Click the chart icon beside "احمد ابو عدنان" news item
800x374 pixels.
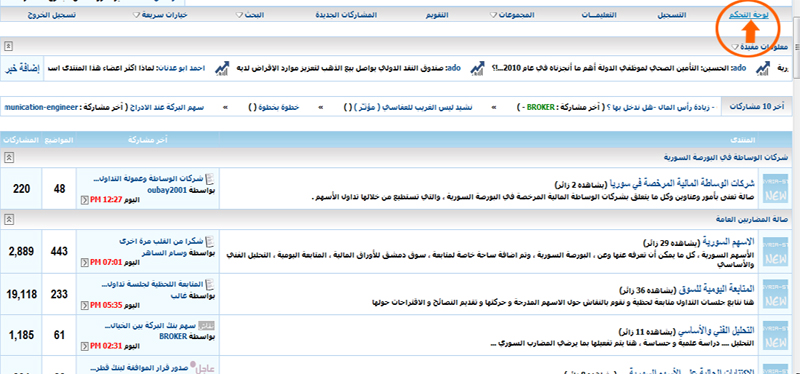pyautogui.click(x=222, y=69)
